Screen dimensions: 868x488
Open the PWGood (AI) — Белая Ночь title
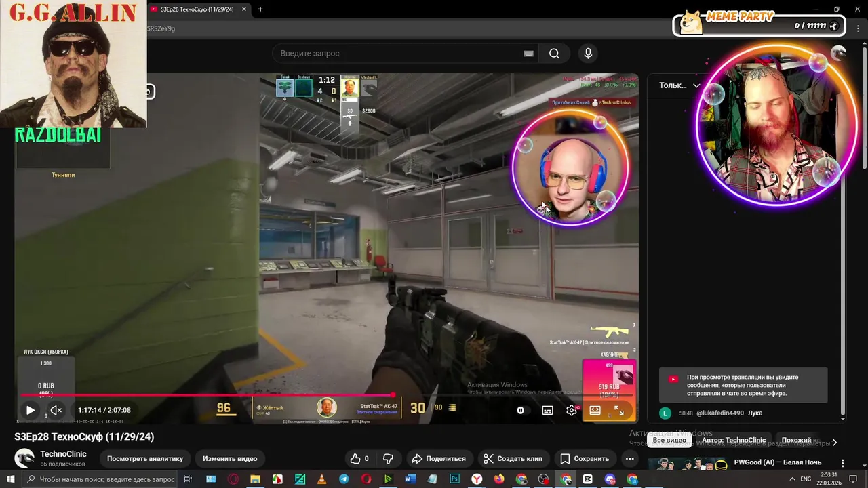click(x=778, y=462)
